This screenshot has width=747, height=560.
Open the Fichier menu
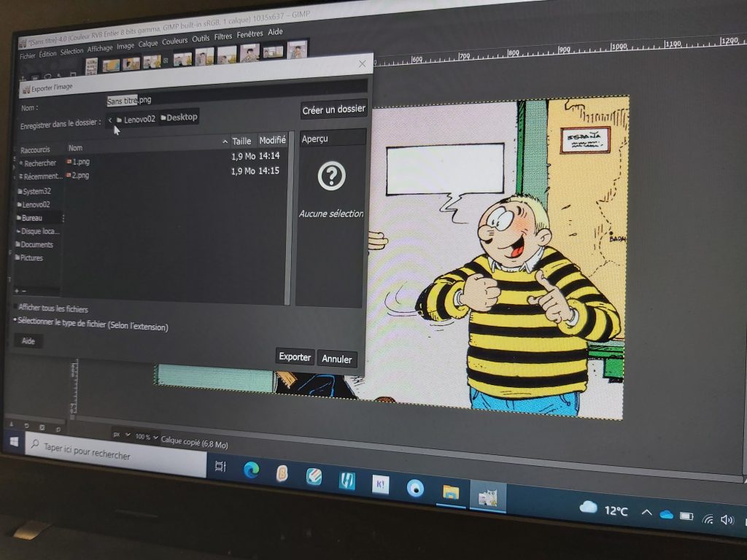28,56
